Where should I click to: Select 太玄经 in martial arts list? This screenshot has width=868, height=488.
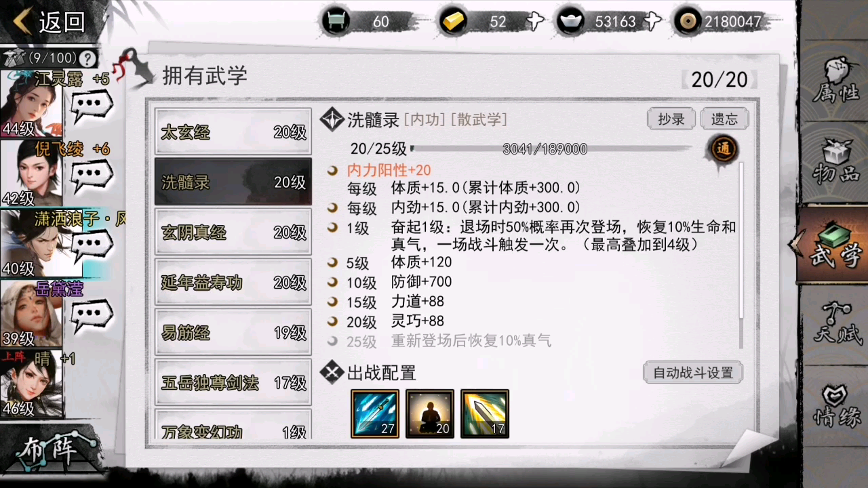233,131
